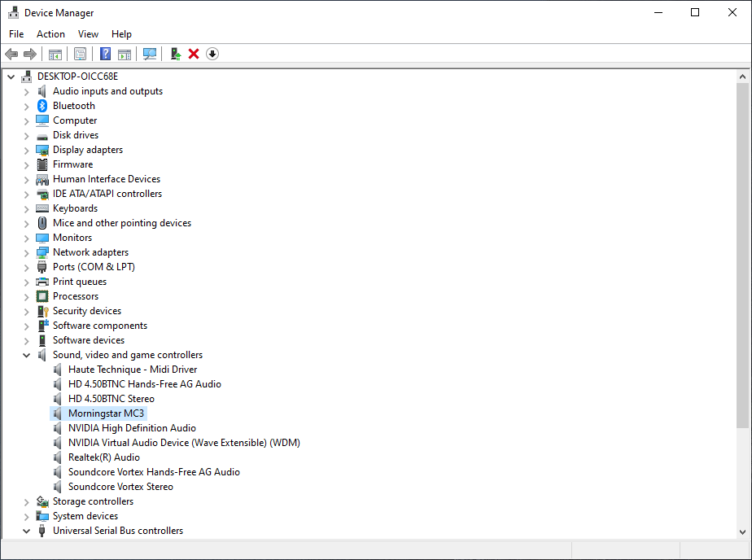Open the Action menu
Screen dimensions: 752x560
[50, 34]
